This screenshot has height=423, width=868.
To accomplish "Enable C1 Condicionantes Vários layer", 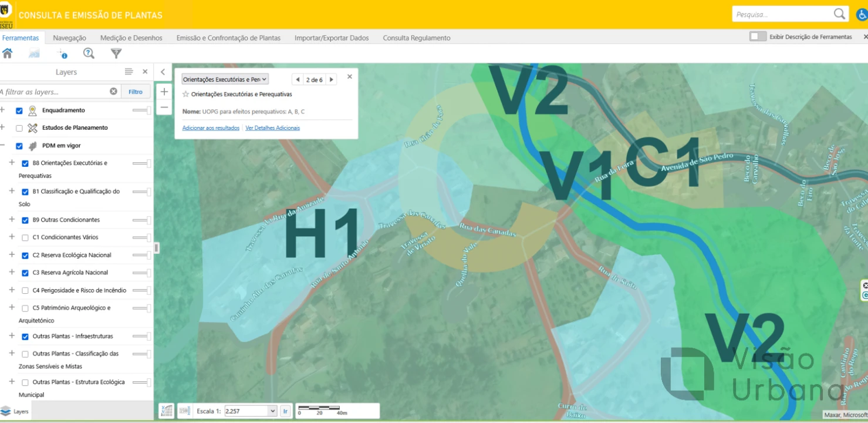I will 25,238.
